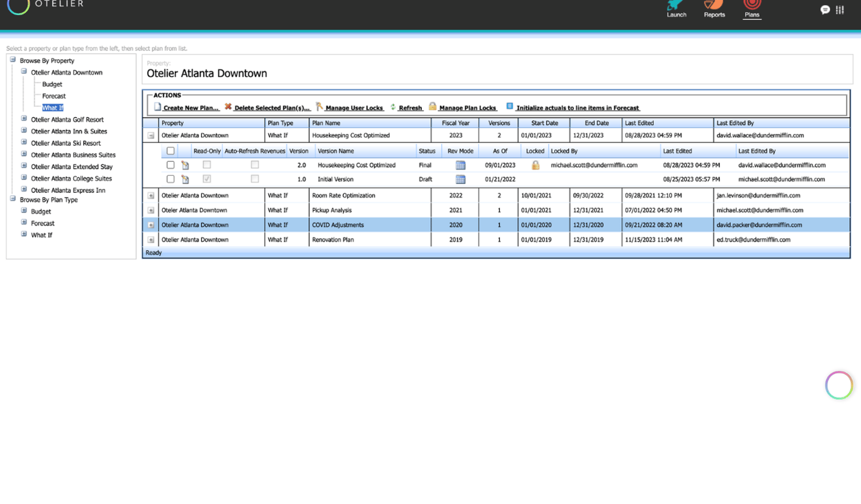Collapse the Browse By Plan Type node

(13, 198)
